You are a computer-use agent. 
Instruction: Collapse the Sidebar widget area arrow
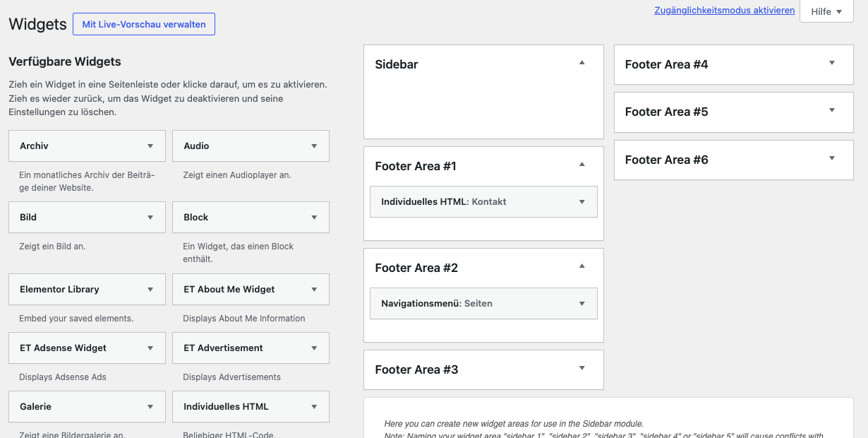[582, 63]
